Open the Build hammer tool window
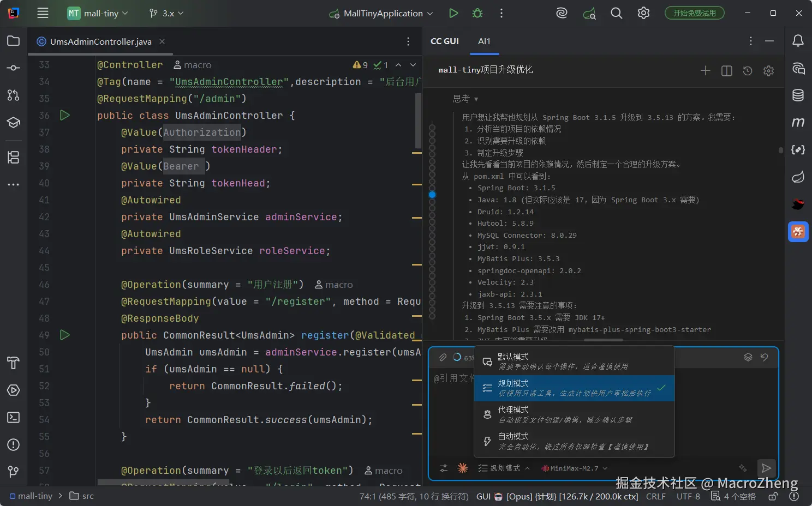 [x=14, y=363]
